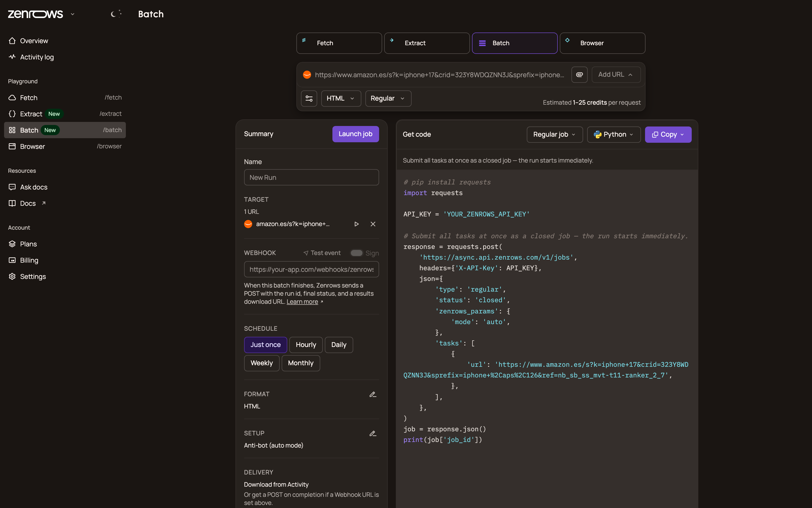
Task: Click the 'Anti-bot (auto mode)' setup text
Action: (x=274, y=446)
